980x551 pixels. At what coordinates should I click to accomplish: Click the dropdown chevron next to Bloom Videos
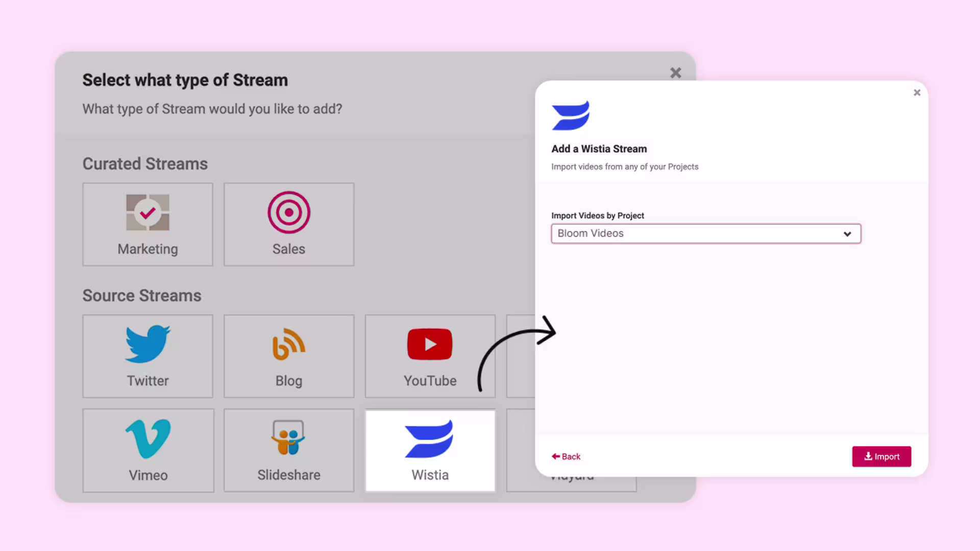[847, 234]
